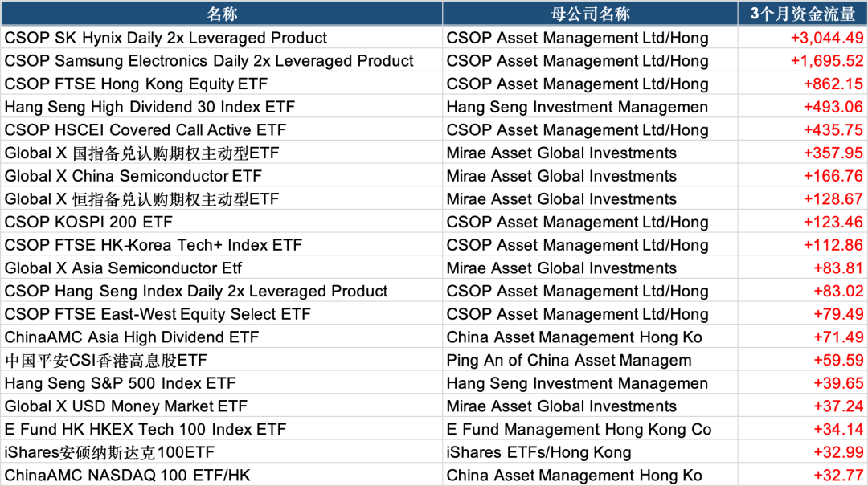Select E Fund HK HKEX Tech 100 Index ETF

tap(222, 430)
